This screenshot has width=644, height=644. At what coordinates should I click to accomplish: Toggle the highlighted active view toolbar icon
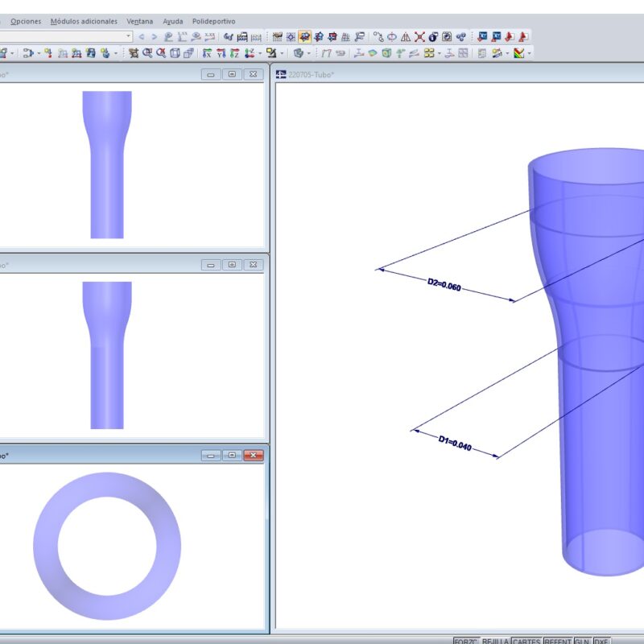point(305,37)
